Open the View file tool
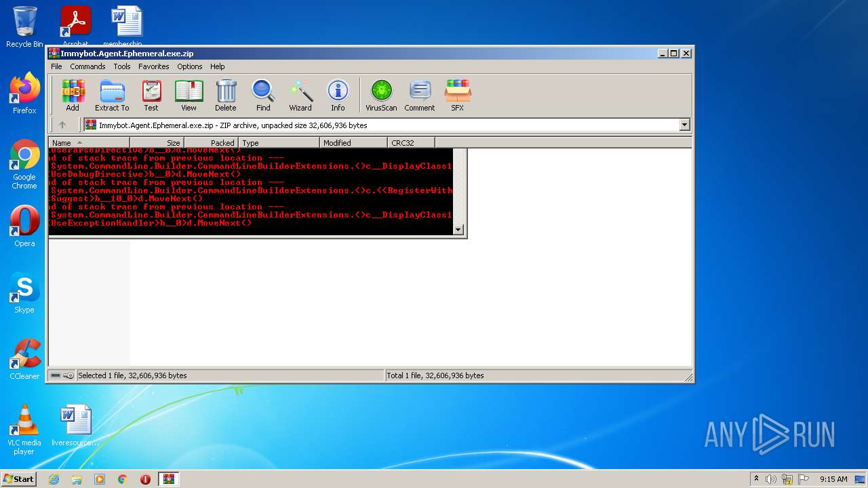Image resolution: width=868 pixels, height=488 pixels. point(189,96)
